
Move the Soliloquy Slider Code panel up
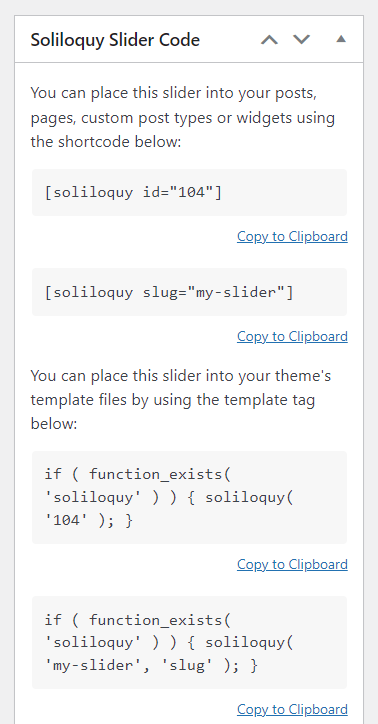point(270,40)
